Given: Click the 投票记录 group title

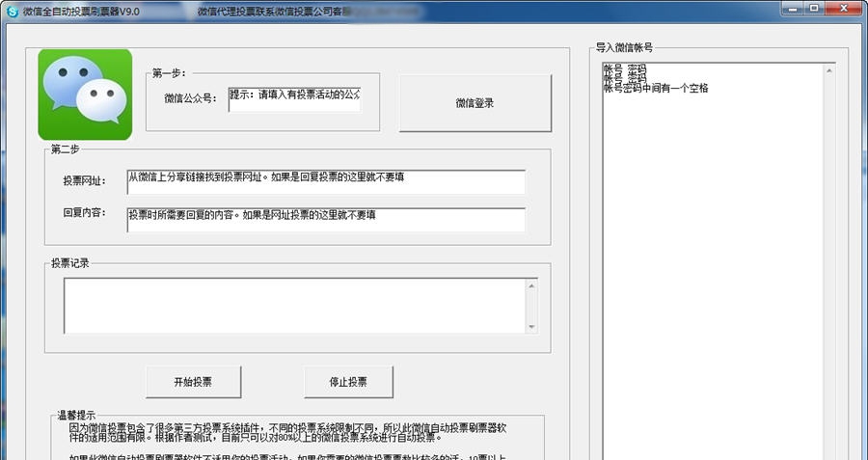Looking at the screenshot, I should [x=69, y=263].
